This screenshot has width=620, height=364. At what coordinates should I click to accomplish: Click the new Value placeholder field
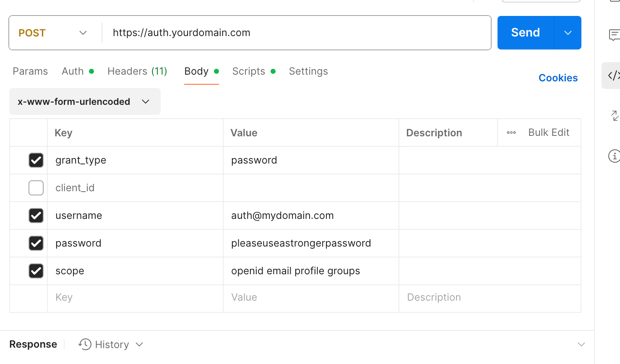click(x=311, y=297)
